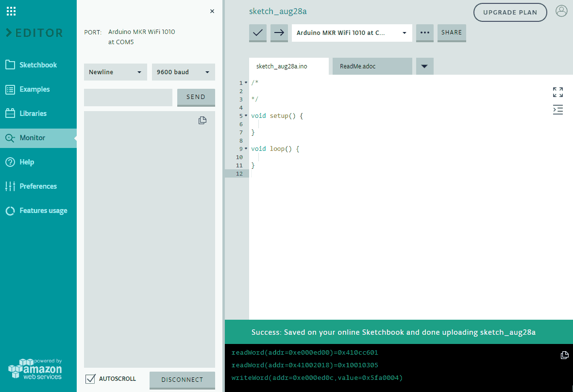Open Libraries in the sidebar

tap(33, 114)
